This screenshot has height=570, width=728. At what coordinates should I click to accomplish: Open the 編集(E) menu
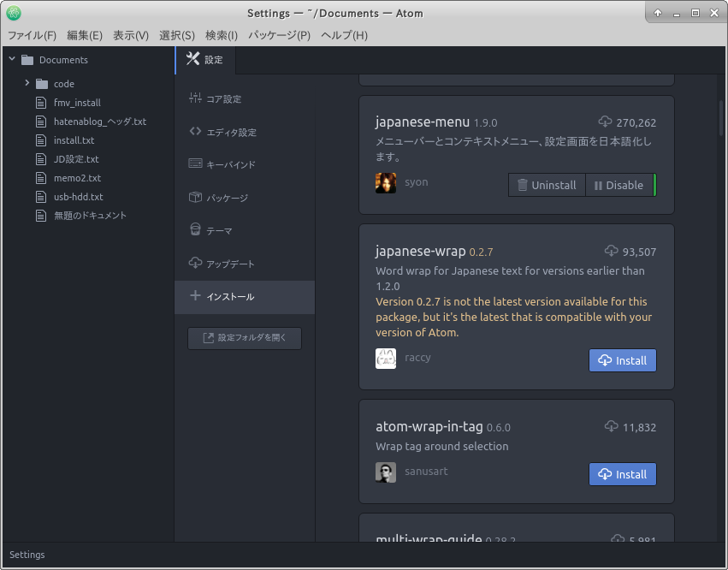[85, 35]
